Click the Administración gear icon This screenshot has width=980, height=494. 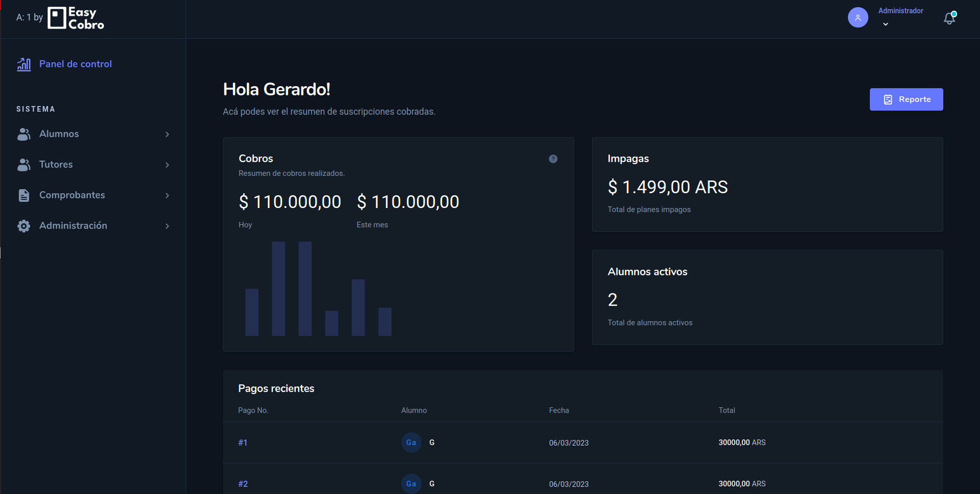click(24, 226)
